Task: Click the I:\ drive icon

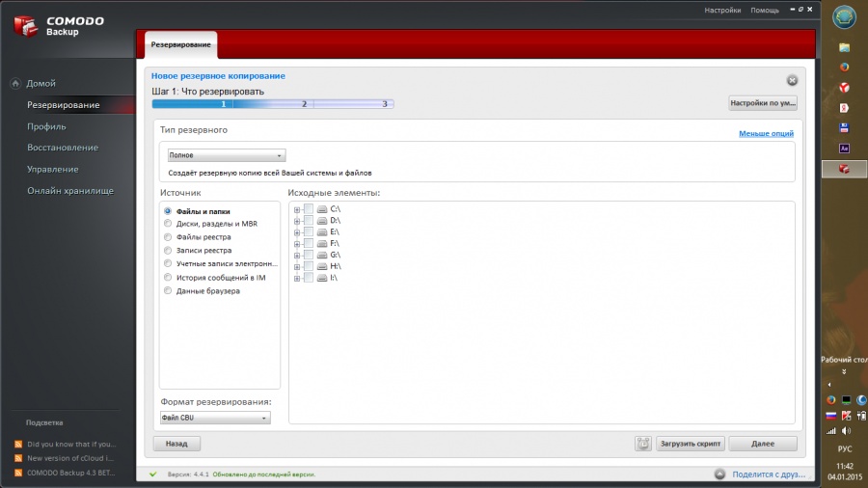Action: point(321,278)
